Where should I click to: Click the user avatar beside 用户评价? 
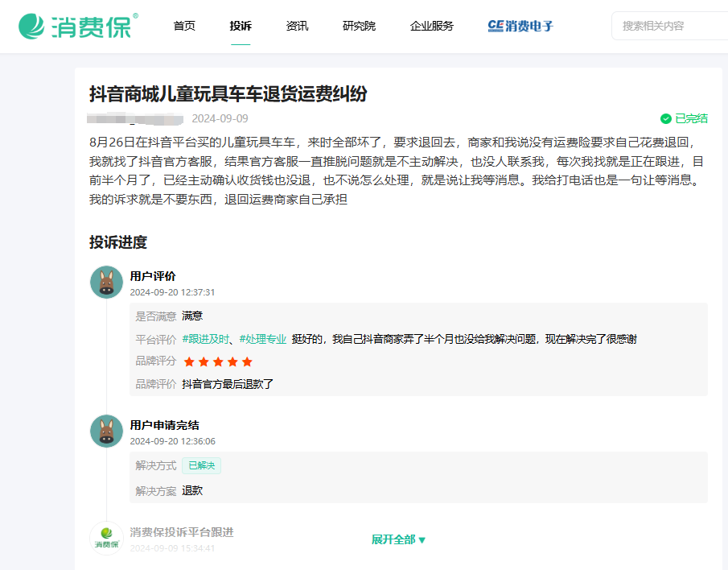pyautogui.click(x=106, y=282)
